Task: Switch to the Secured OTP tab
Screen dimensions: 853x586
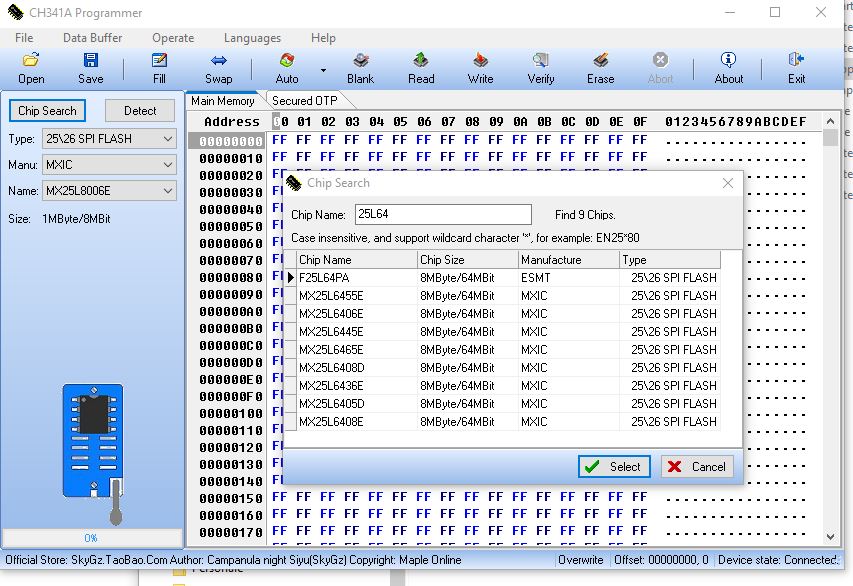Action: pos(305,101)
